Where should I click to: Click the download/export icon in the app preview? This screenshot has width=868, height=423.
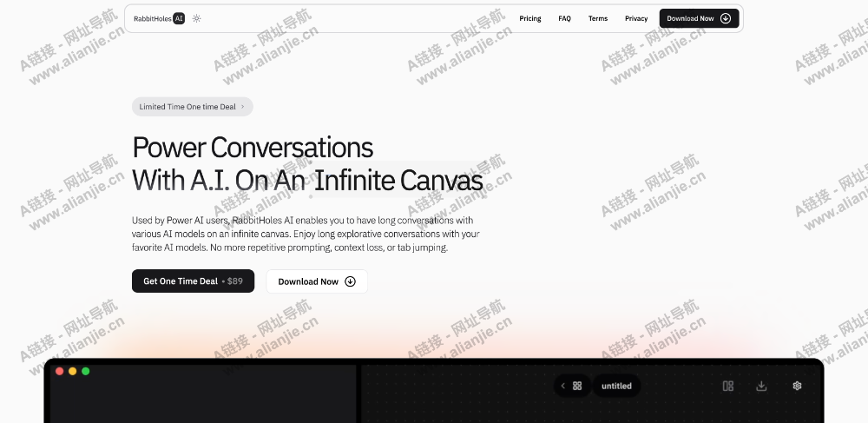761,386
